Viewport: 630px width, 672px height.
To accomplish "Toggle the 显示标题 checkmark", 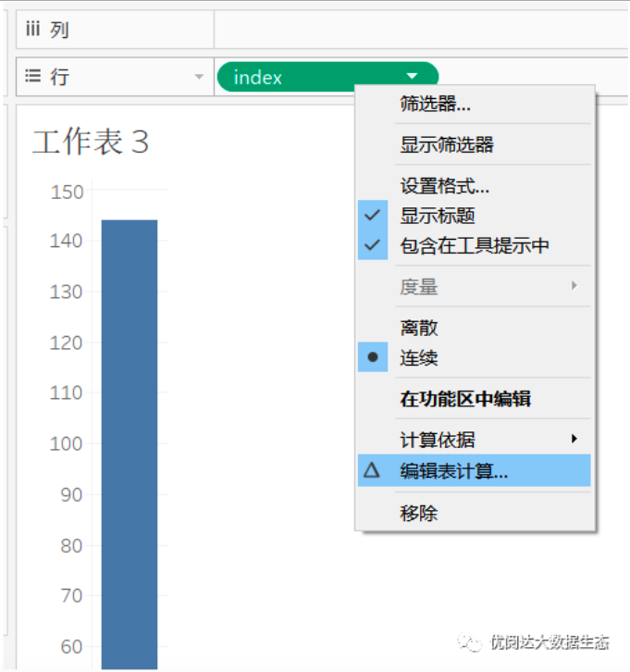I will (373, 216).
